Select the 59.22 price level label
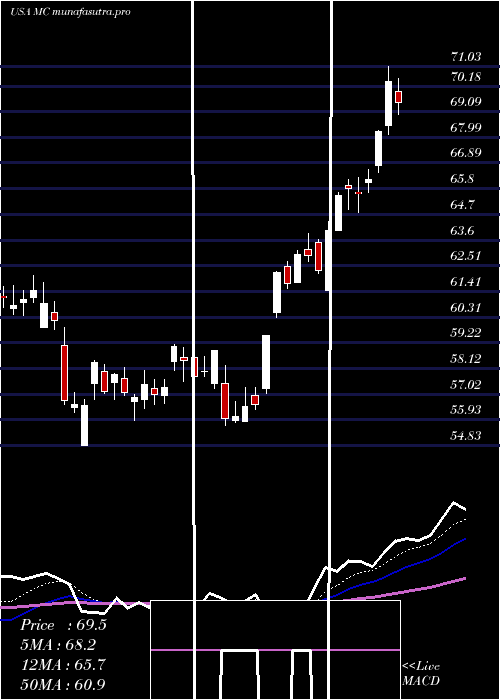The height and width of the screenshot is (700, 500). click(466, 333)
